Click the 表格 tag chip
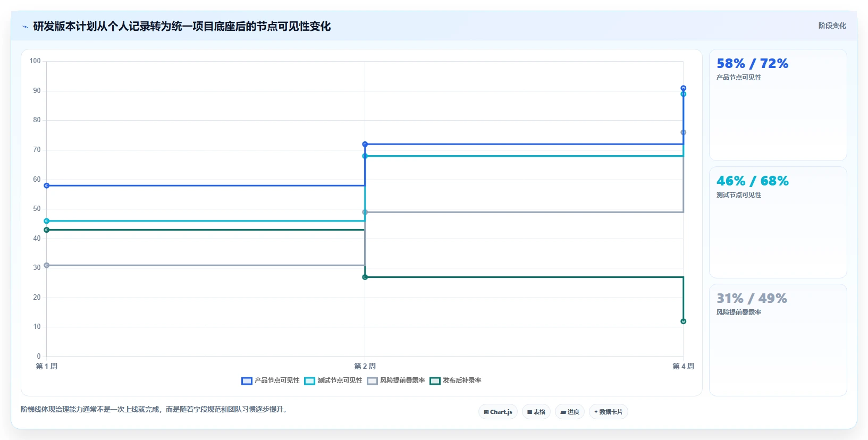868x440 pixels. [x=536, y=412]
